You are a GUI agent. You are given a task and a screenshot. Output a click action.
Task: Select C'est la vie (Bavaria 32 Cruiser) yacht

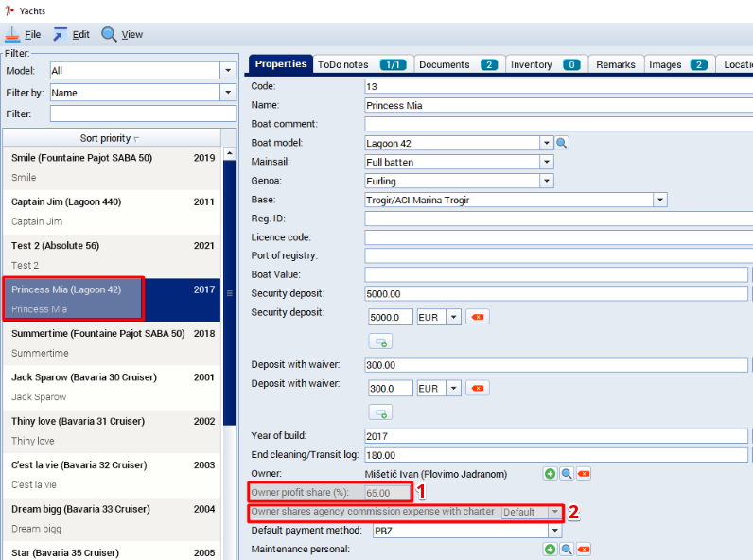point(112,475)
